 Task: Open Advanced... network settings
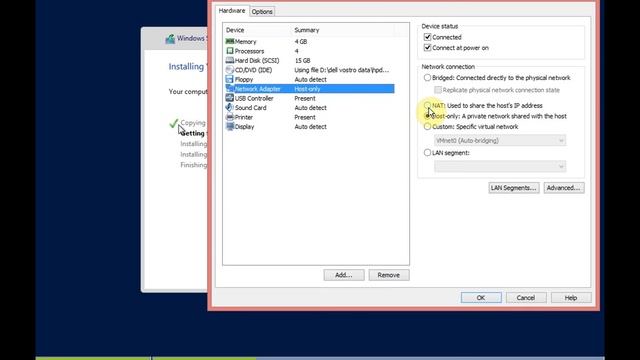[564, 188]
